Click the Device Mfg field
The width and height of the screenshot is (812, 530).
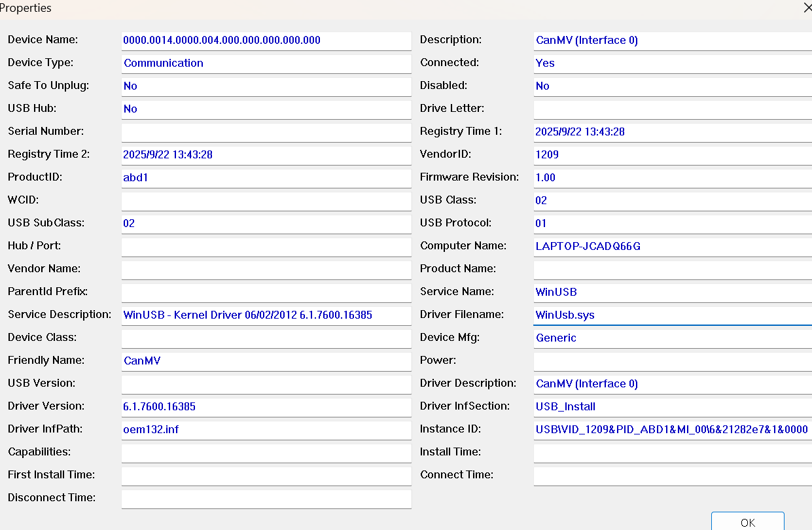point(672,338)
